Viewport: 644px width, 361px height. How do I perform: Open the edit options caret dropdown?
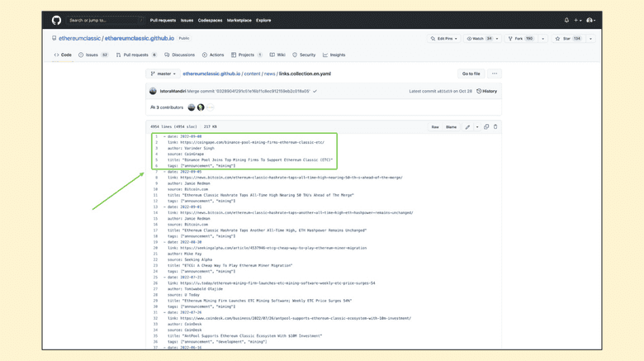[x=476, y=127]
